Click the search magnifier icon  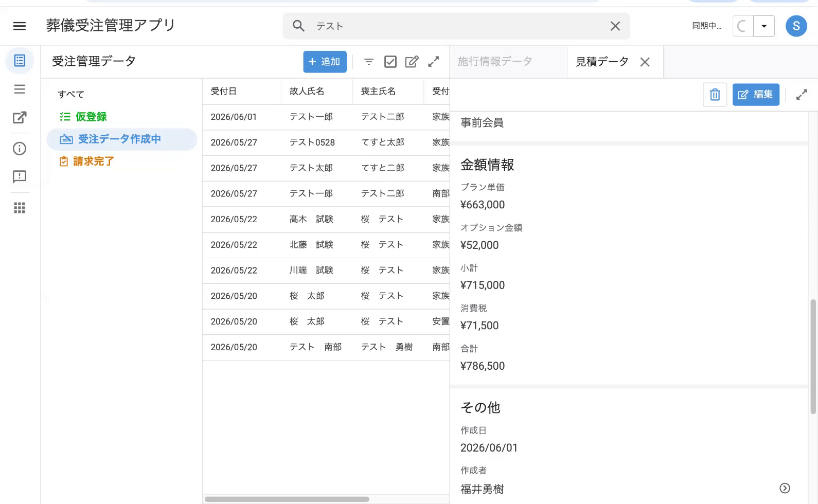(298, 26)
